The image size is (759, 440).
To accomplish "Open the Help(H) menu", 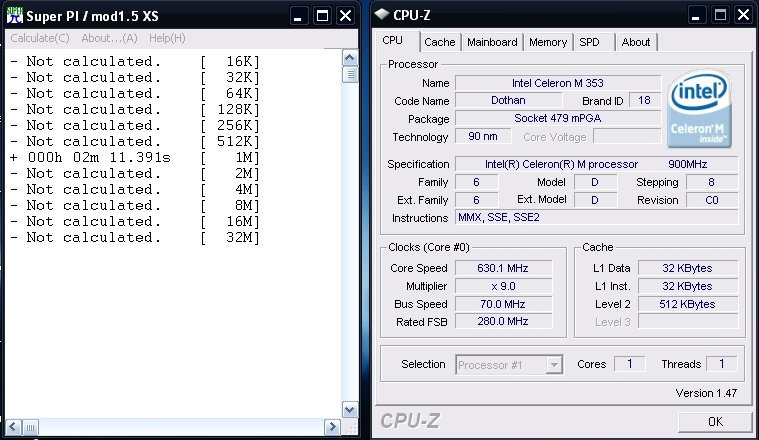I will [167, 38].
